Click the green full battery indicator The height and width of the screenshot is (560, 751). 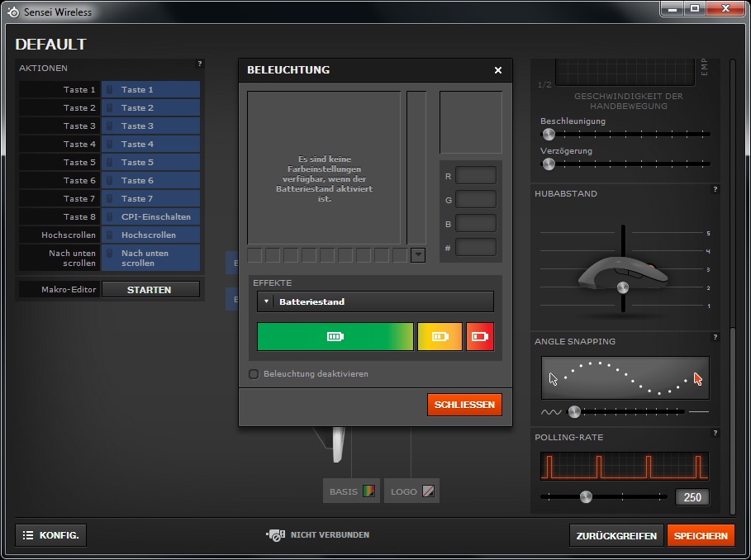coord(335,336)
